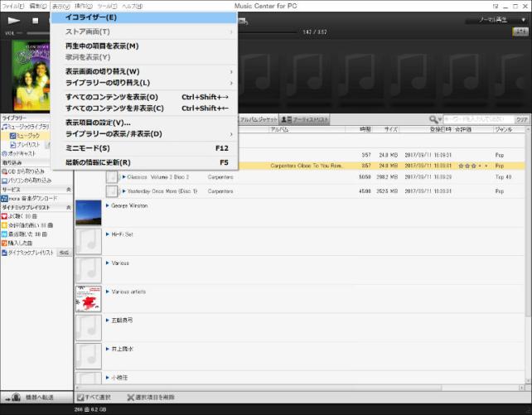532x415 pixels.
Task: Click 機器へ転送 transfer button
Action: 36,397
